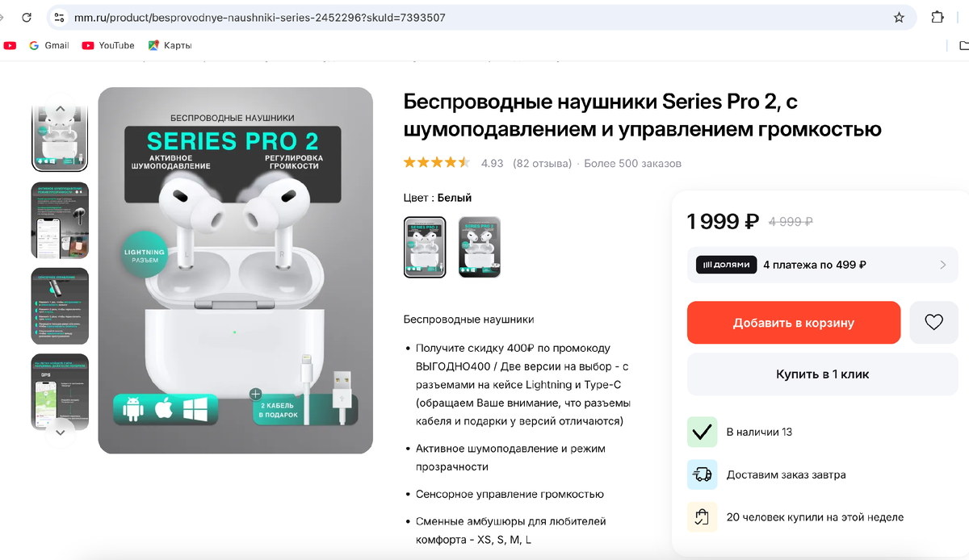Select the second dark color variant swatch

(x=480, y=247)
